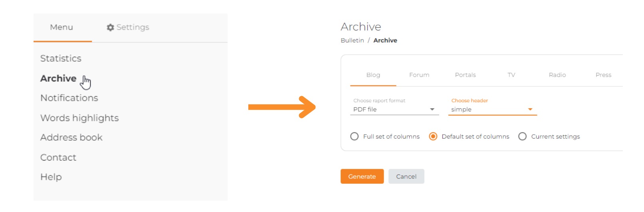Switch to the Radio tab

(x=557, y=75)
